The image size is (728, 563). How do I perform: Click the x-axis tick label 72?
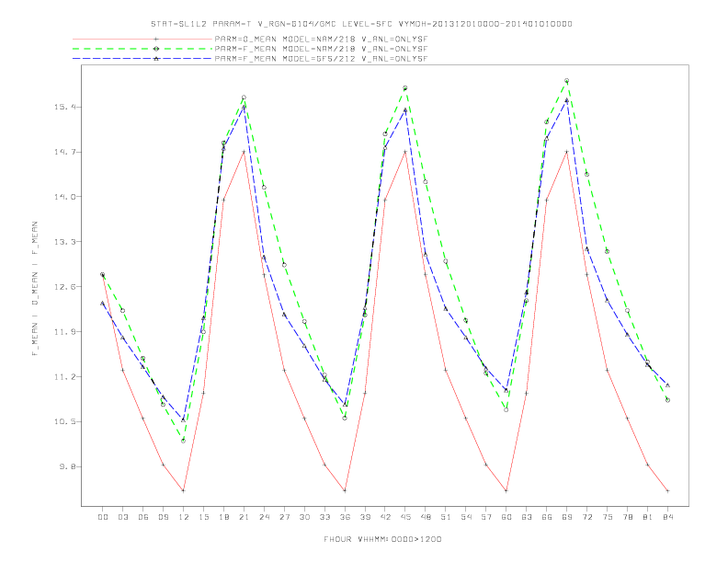pyautogui.click(x=586, y=517)
